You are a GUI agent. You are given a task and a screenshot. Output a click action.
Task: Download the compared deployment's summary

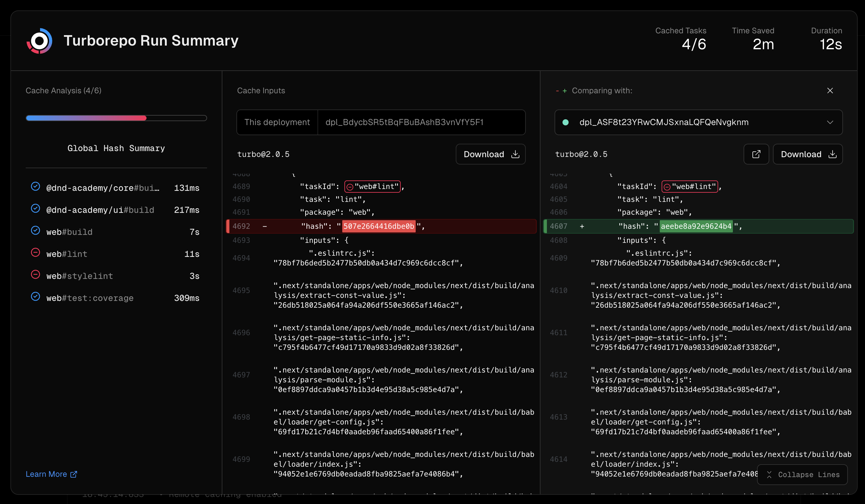807,154
